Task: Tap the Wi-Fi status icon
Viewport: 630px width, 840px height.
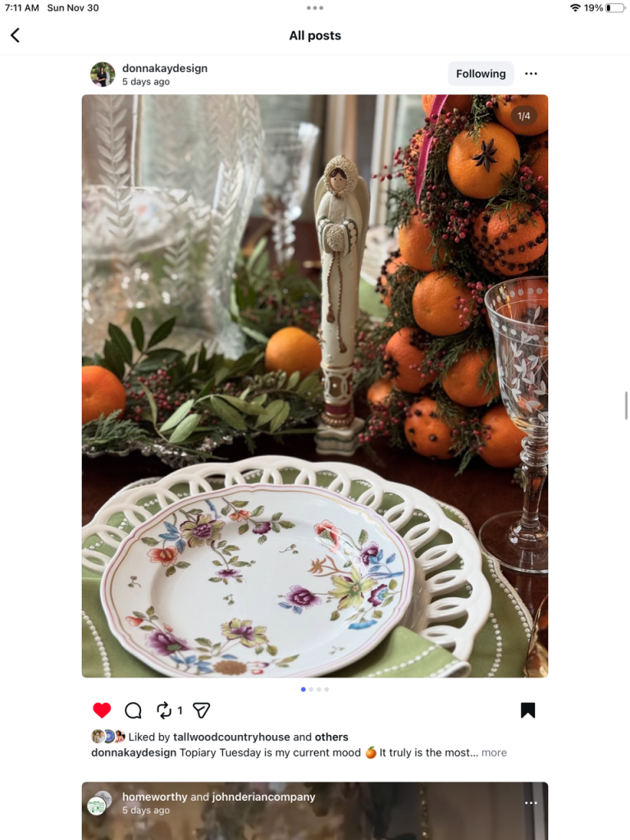Action: (x=575, y=7)
